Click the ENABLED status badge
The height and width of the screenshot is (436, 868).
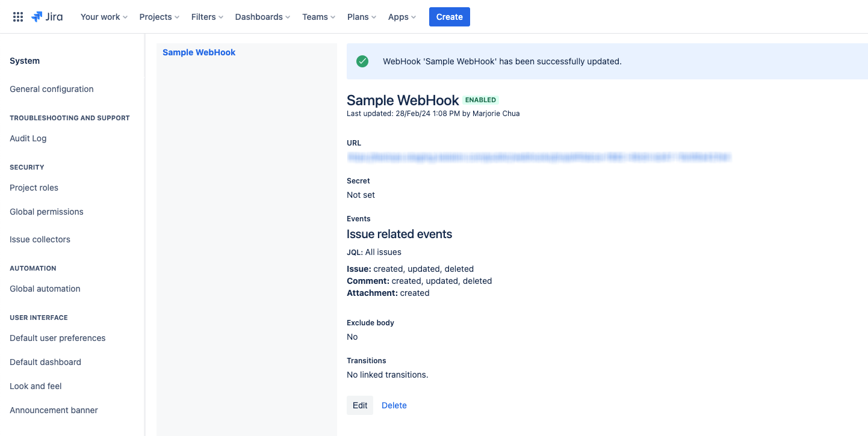[x=480, y=100]
